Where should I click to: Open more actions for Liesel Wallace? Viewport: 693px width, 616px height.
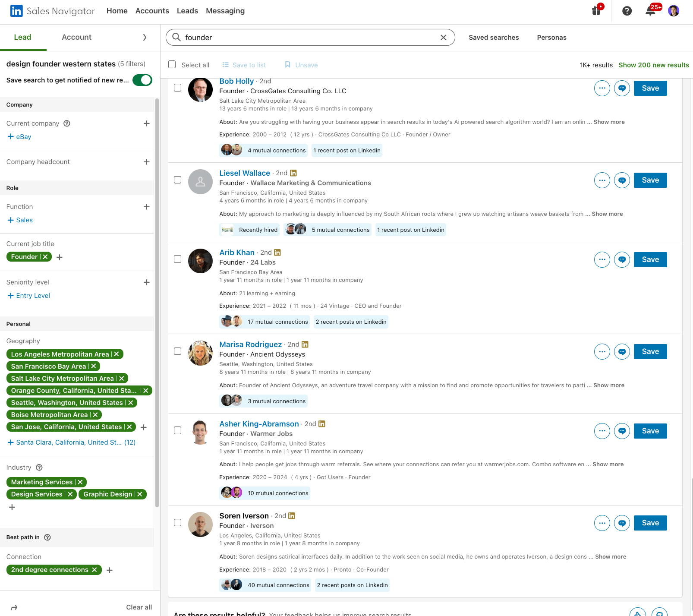click(602, 180)
